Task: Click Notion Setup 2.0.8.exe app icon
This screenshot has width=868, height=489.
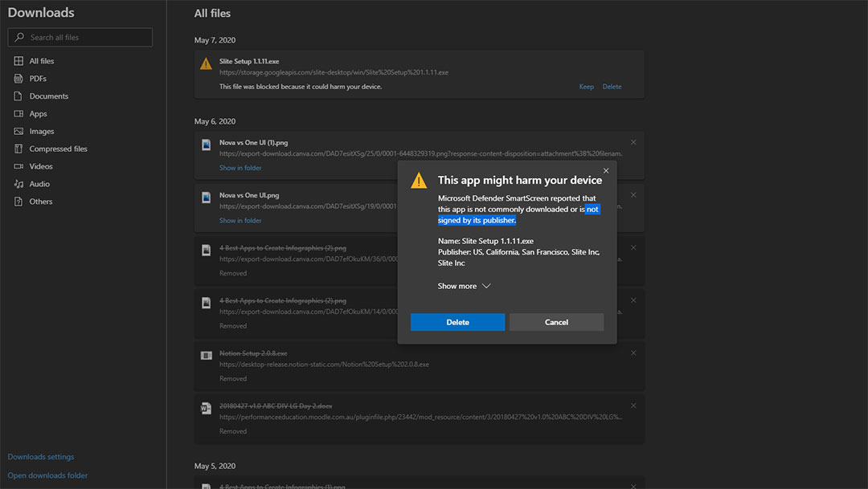Action: [x=206, y=355]
